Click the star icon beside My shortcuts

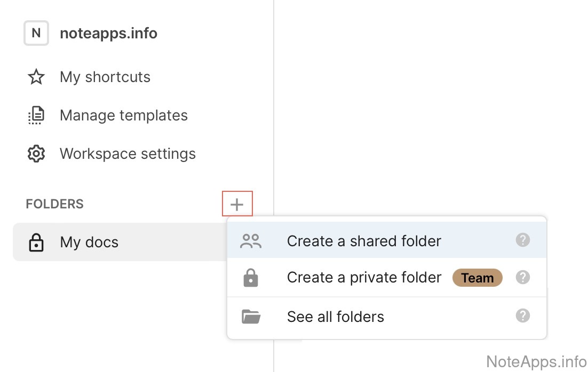(36, 77)
